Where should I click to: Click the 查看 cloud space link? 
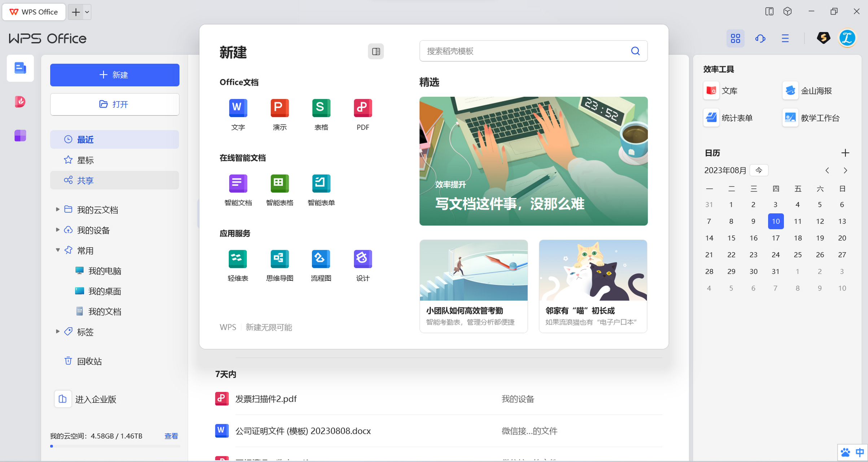coord(171,436)
